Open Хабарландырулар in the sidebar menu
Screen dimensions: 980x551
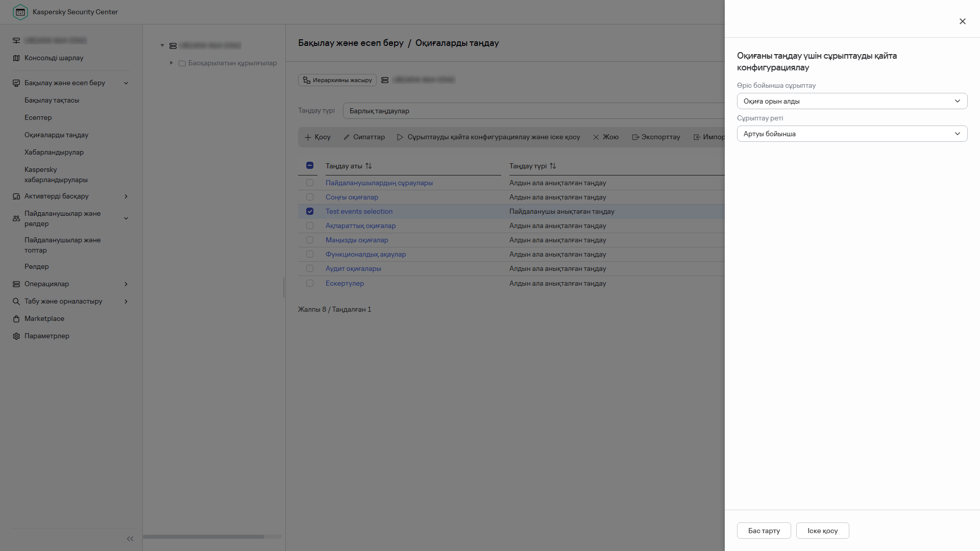(54, 153)
